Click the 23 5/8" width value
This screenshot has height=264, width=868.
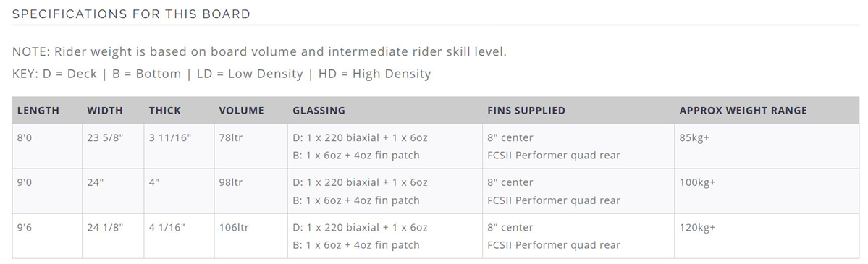(105, 138)
